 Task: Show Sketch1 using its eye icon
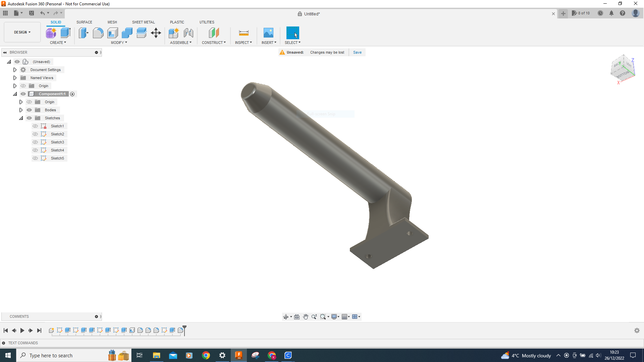click(35, 126)
